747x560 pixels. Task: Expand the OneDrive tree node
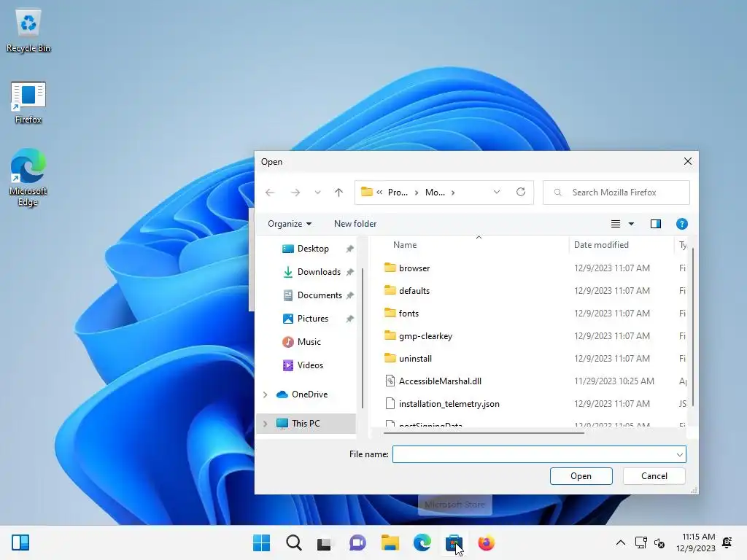266,394
